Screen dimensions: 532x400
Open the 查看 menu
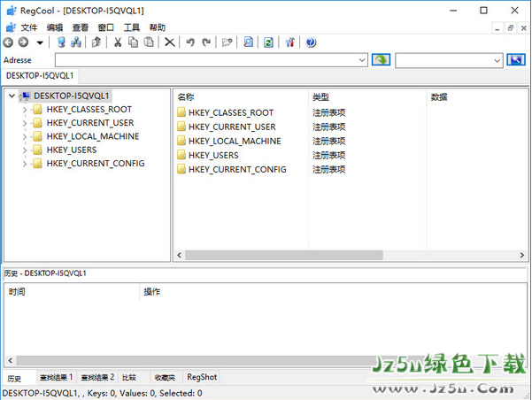point(81,27)
